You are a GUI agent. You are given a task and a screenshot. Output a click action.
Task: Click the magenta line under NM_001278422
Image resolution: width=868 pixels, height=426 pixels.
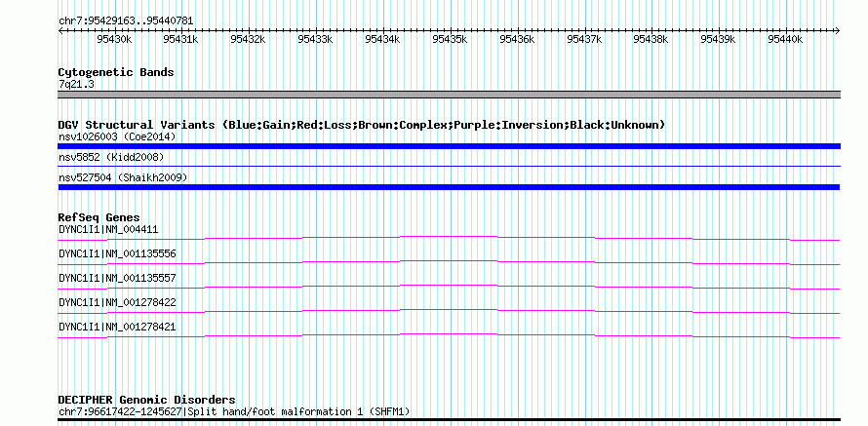pos(449,311)
